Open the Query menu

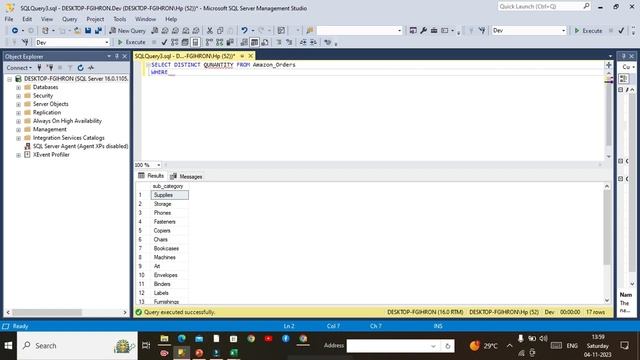tap(69, 19)
